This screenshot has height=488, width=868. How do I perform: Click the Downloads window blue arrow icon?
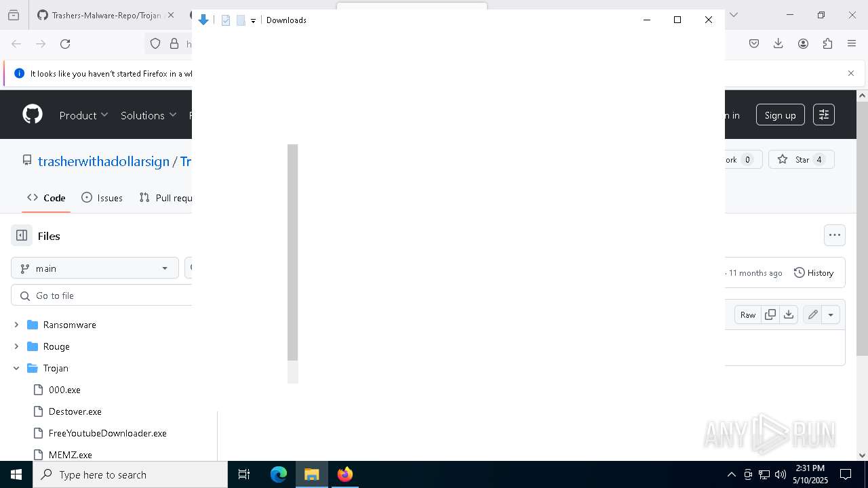(x=203, y=20)
